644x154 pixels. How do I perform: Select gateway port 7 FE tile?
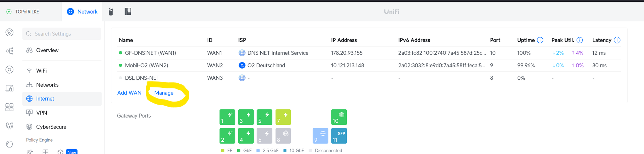click(283, 117)
